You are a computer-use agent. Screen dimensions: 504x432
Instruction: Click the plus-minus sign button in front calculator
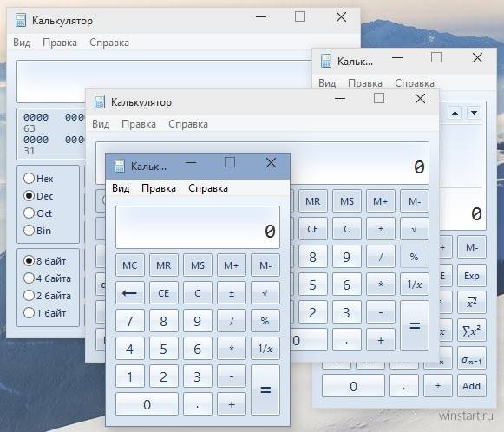click(232, 293)
